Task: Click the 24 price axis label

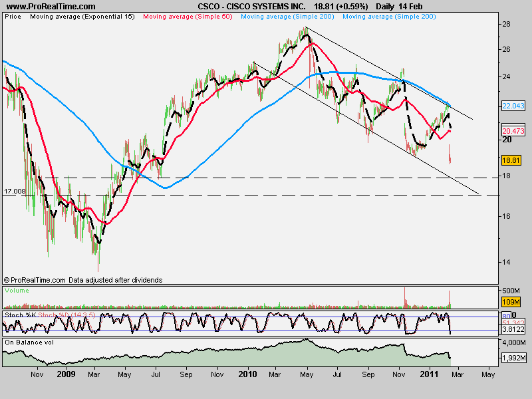Action: 507,76
